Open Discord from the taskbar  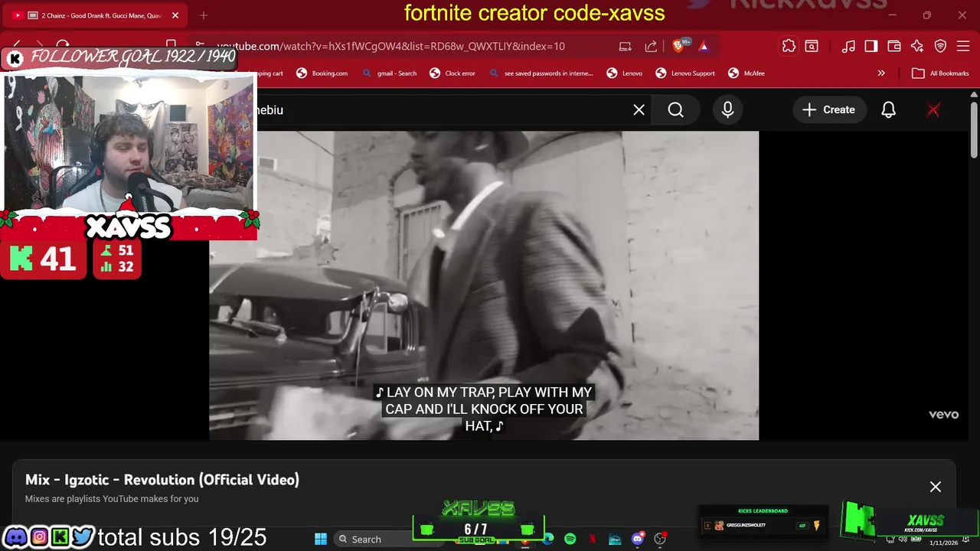tap(637, 540)
